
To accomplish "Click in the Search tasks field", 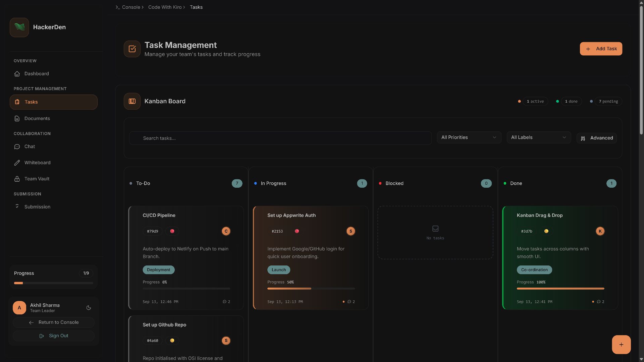I will tap(280, 138).
